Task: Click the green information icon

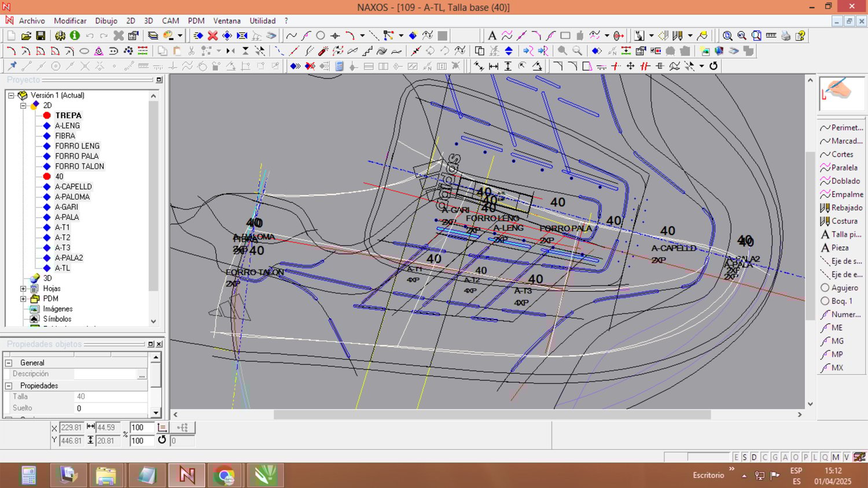Action: pyautogui.click(x=75, y=36)
